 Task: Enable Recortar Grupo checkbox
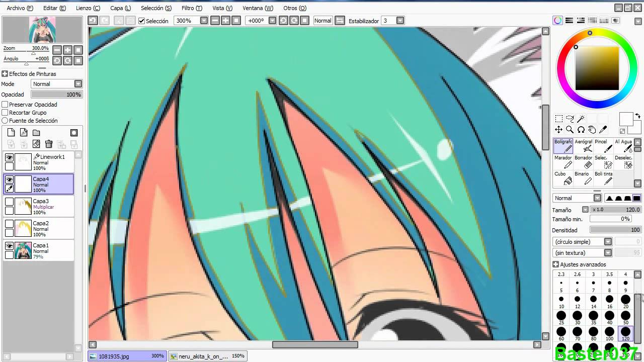pyautogui.click(x=5, y=113)
